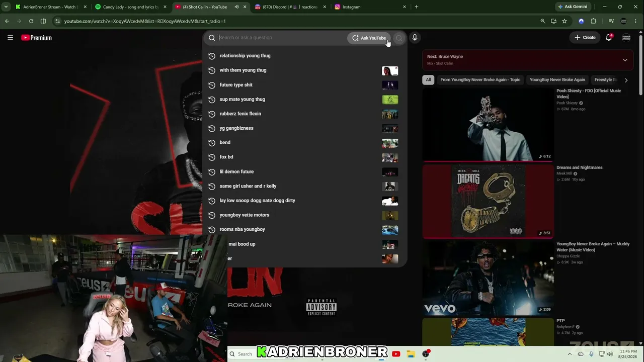644x362 pixels.
Task: Expand the Next: Bruce Wayne queue panel
Action: pyautogui.click(x=625, y=60)
